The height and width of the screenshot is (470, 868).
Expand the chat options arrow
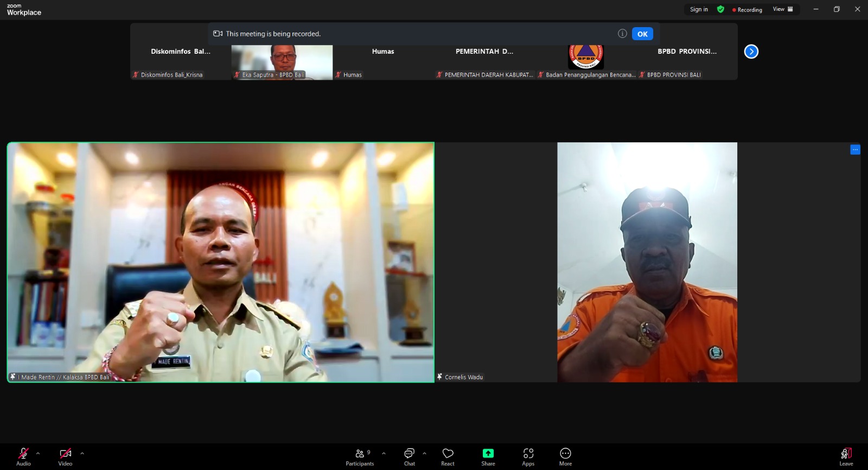coord(424,453)
